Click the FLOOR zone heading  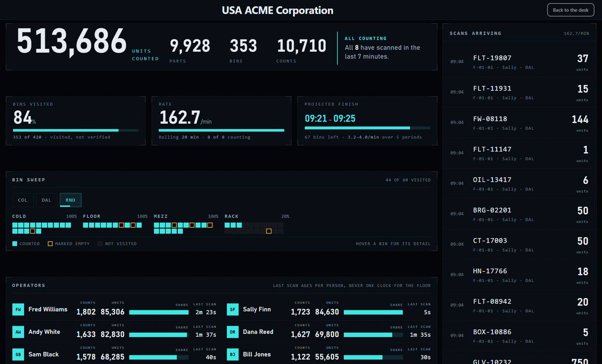pyautogui.click(x=92, y=216)
